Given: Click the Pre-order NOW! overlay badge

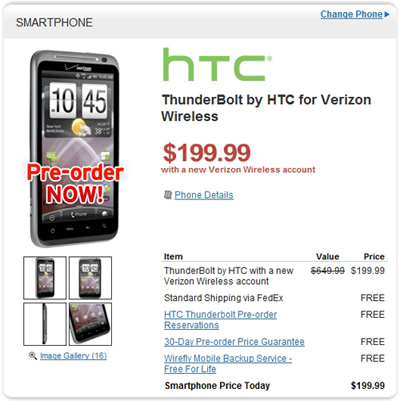Looking at the screenshot, I should (x=75, y=183).
